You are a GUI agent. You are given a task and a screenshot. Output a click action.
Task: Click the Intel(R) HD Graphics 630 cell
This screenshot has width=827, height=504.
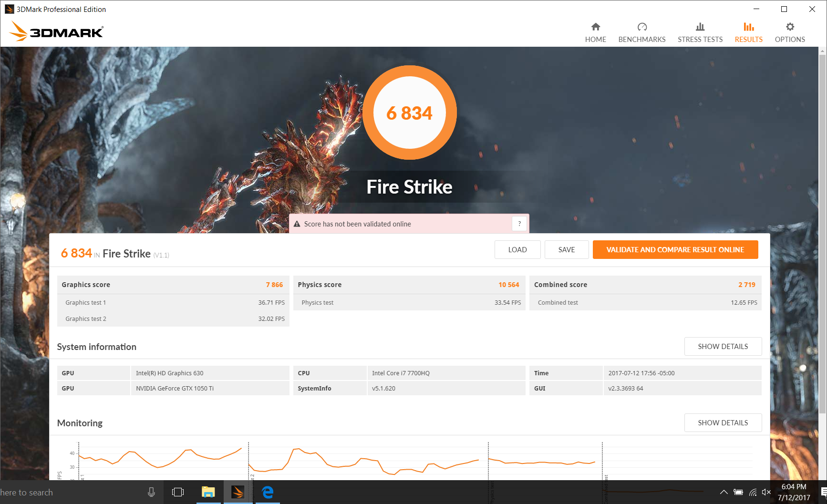pos(210,373)
